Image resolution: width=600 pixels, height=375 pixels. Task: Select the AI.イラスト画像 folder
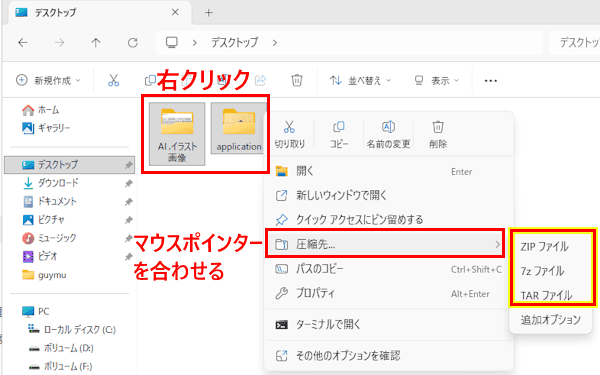177,134
